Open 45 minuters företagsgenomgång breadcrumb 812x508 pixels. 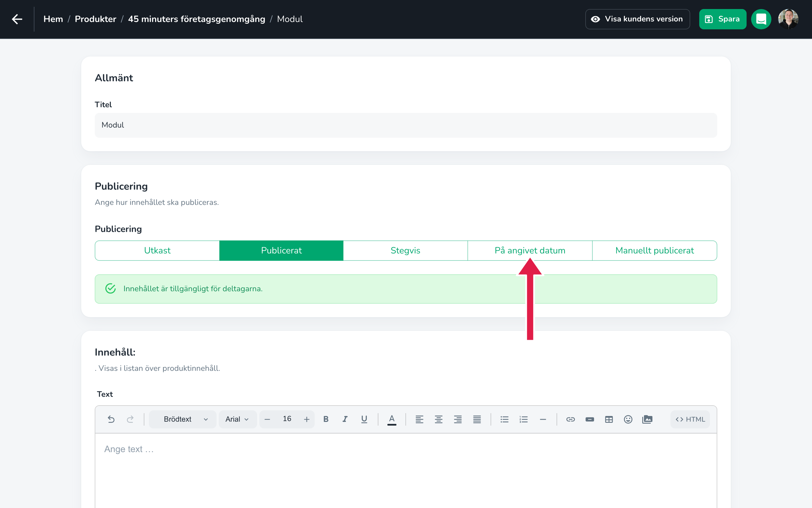(197, 19)
